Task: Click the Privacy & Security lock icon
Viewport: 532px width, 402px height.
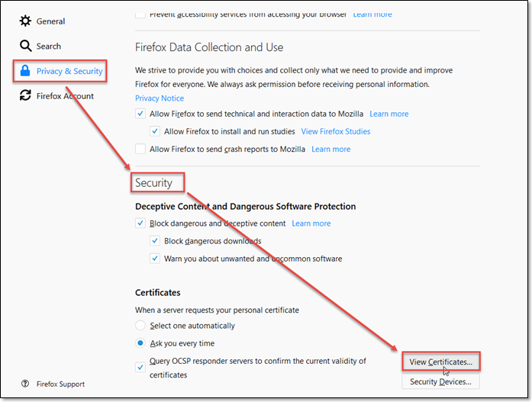Action: 25,70
